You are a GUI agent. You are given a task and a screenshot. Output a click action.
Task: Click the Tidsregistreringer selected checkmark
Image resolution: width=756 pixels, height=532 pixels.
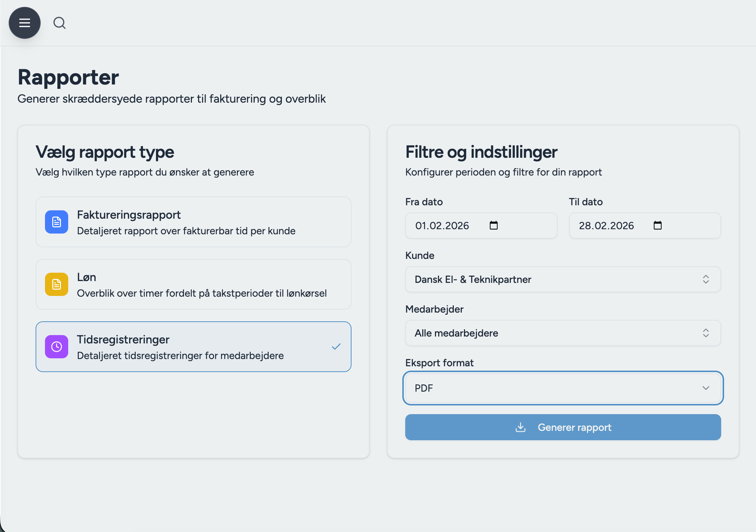click(x=336, y=347)
